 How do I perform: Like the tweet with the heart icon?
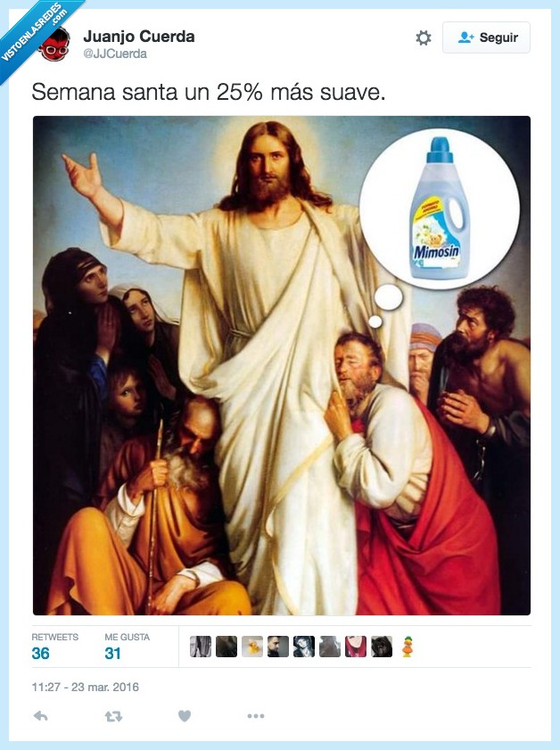(x=185, y=716)
